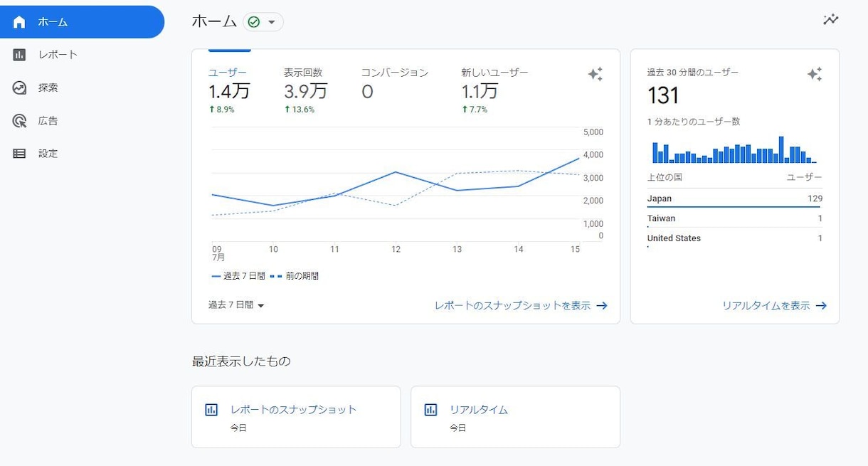
Task: Click the 探索 explore icon in sidebar
Action: point(19,88)
